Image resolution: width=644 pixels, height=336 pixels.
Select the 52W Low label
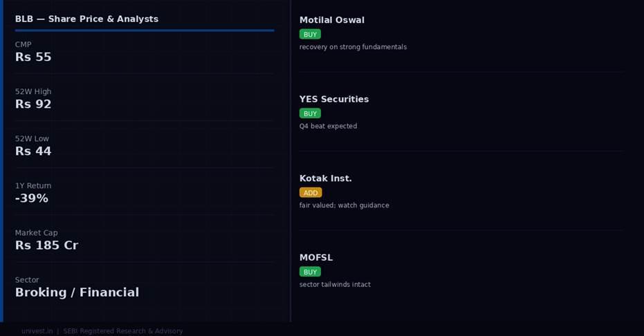coord(32,139)
